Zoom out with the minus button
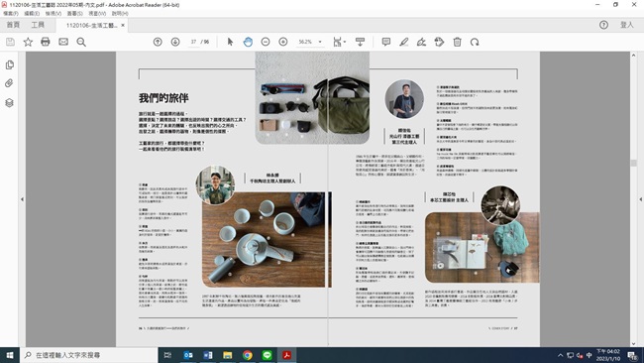Screen dimensions: 644x363 [266, 42]
